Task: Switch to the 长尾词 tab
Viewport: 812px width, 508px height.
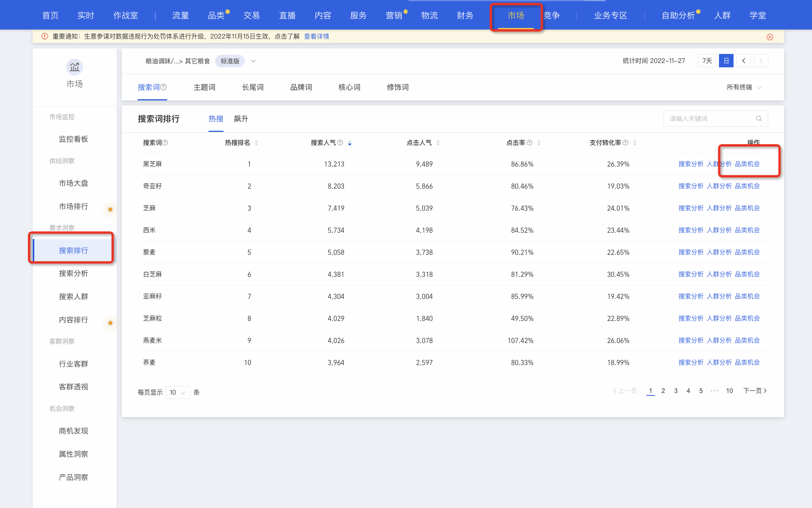Action: (x=253, y=87)
